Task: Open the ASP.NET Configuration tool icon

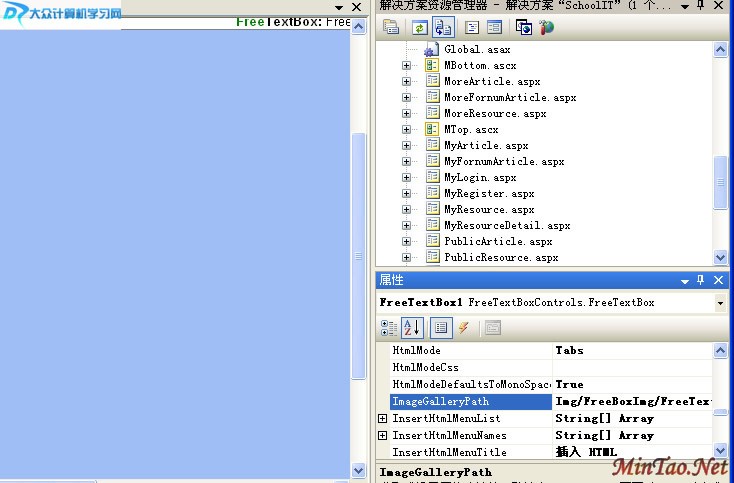Action: 546,27
